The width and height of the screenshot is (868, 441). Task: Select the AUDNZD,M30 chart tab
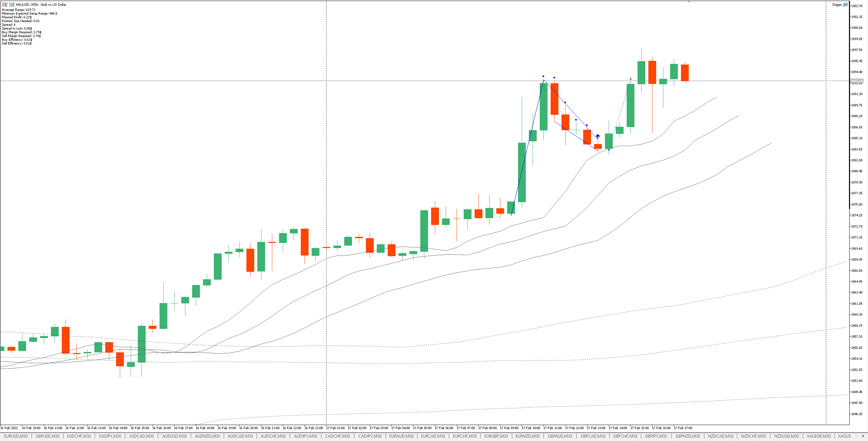[207, 436]
